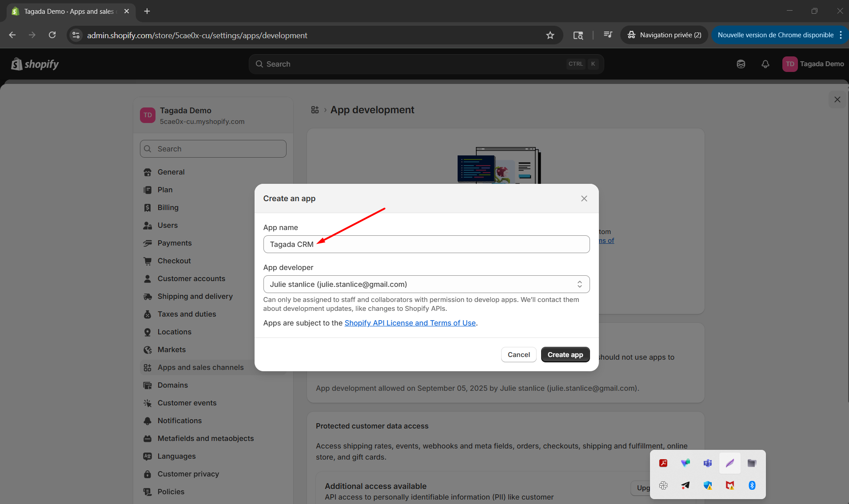Click the Windows Security shield tray icon
Image resolution: width=849 pixels, height=504 pixels.
pyautogui.click(x=708, y=485)
